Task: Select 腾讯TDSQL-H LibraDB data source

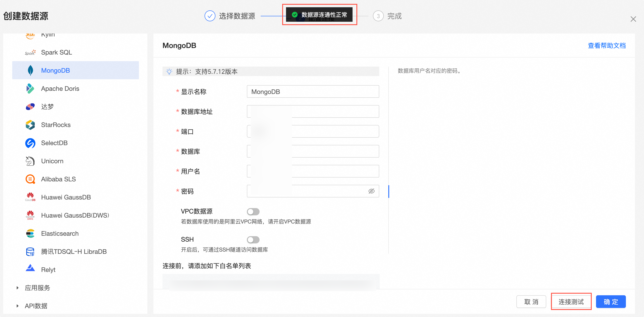Action: point(76,252)
